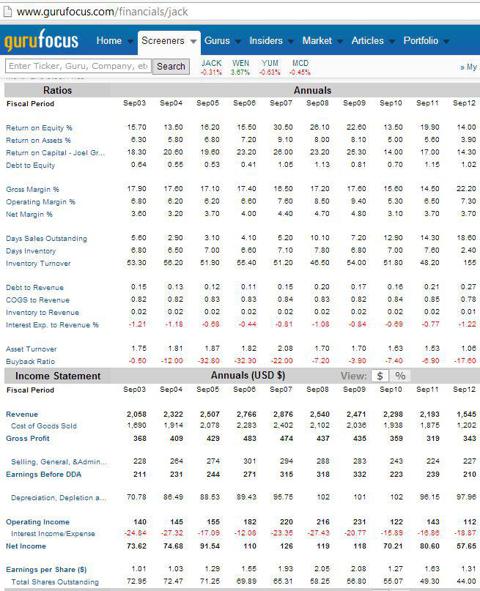
Task: Open the Insiders tab
Action: click(x=266, y=41)
